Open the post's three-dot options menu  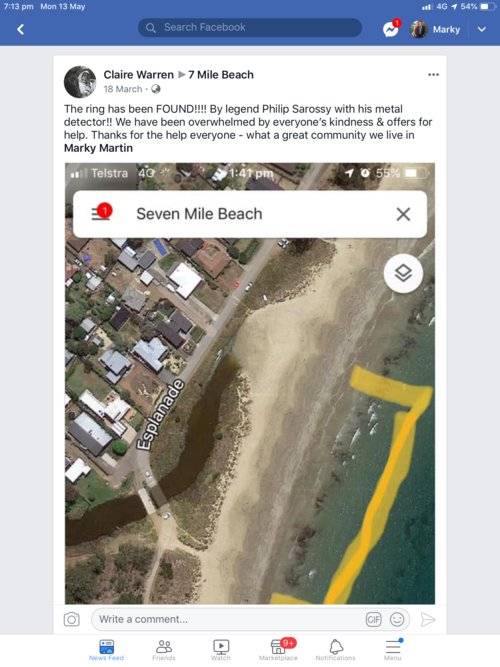(433, 74)
